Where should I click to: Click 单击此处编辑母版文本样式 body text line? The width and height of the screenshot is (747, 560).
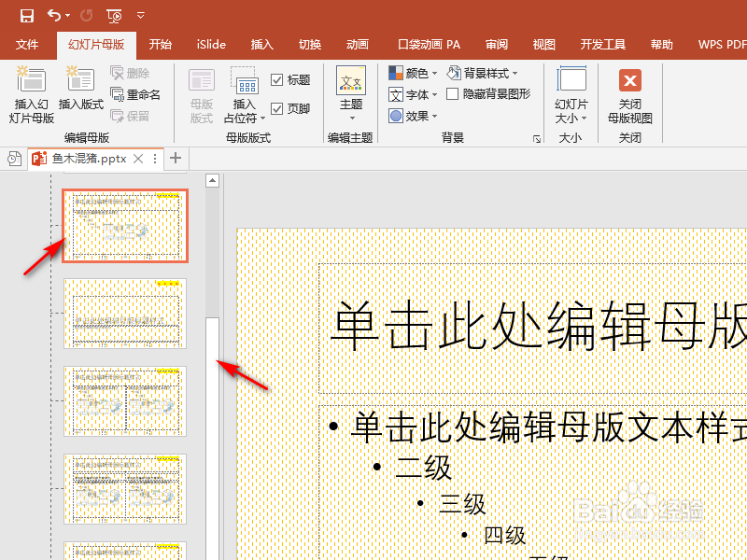click(x=548, y=427)
